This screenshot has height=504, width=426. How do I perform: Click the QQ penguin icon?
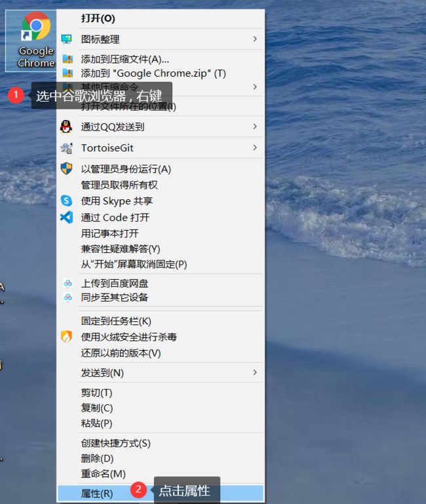[66, 126]
